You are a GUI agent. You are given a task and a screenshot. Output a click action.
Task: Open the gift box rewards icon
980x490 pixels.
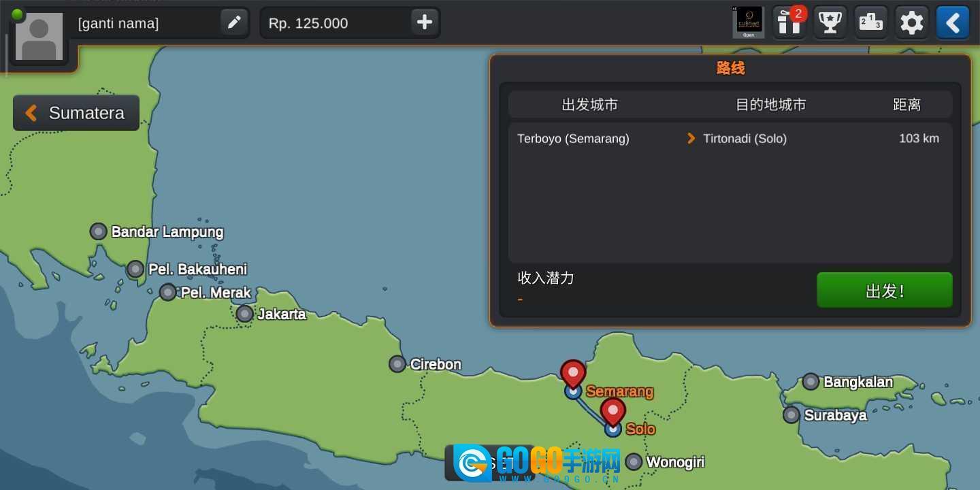pos(789,23)
